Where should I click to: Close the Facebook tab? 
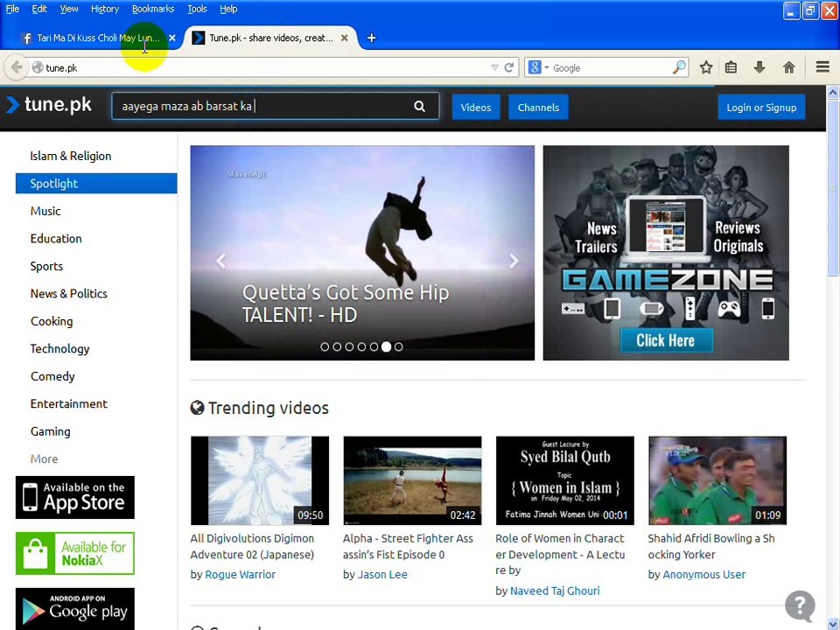[172, 38]
